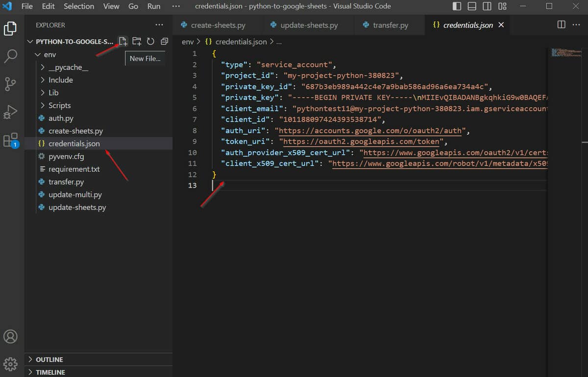The height and width of the screenshot is (377, 588).
Task: Open the Run menu
Action: (x=154, y=6)
